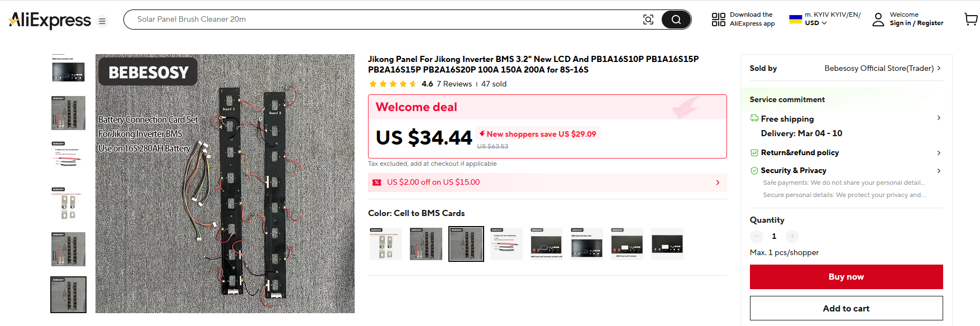The height and width of the screenshot is (326, 980).
Task: Open the 7 Reviews link
Action: (454, 84)
